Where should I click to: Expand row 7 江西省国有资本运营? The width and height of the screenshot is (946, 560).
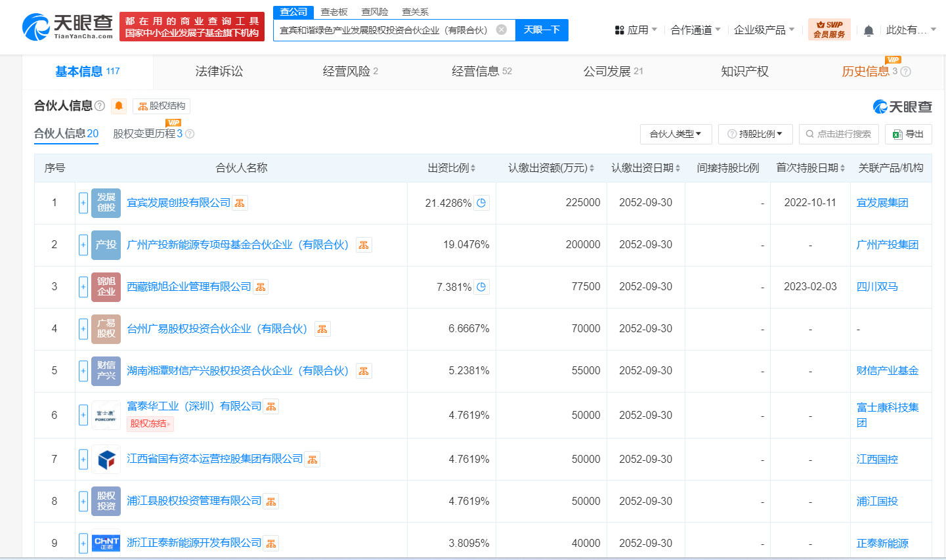coord(83,459)
